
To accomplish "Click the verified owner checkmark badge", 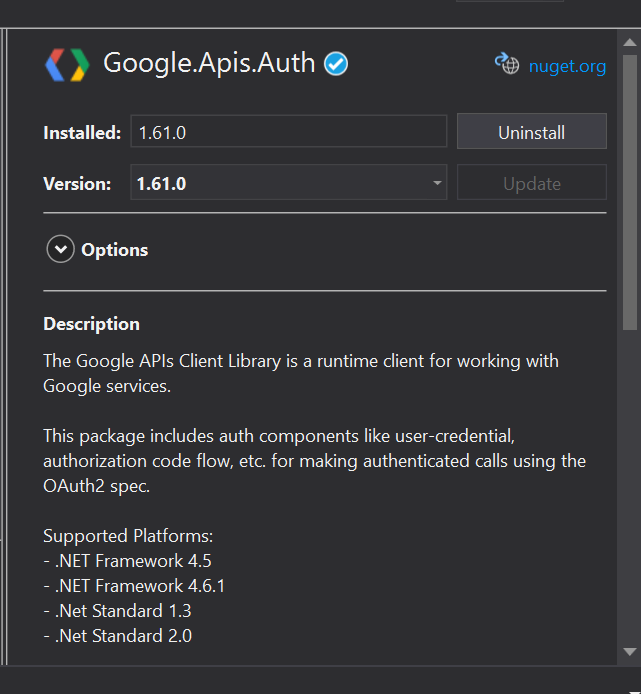I will tap(336, 64).
